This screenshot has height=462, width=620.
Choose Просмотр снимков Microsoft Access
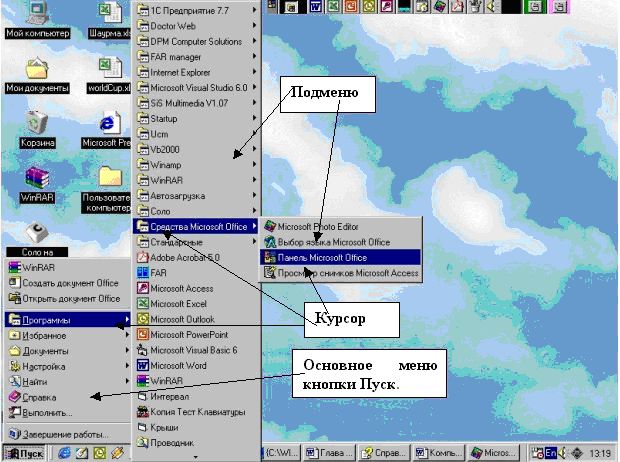coord(341,273)
